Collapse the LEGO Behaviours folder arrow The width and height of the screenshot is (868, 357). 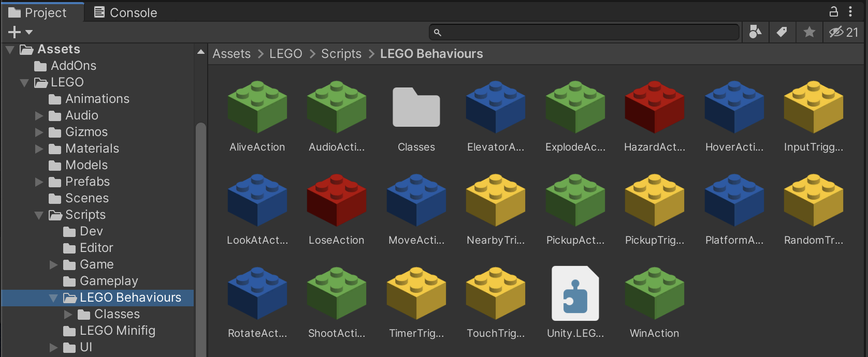[53, 298]
